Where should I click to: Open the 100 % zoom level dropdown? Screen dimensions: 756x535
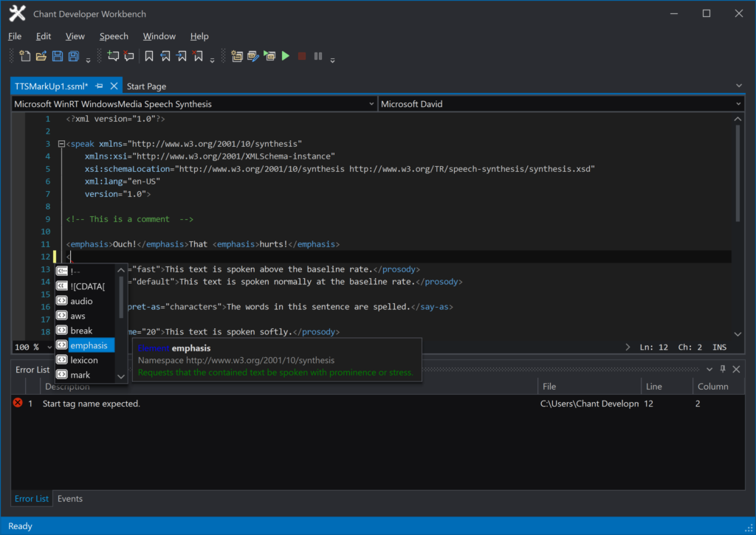tap(49, 347)
